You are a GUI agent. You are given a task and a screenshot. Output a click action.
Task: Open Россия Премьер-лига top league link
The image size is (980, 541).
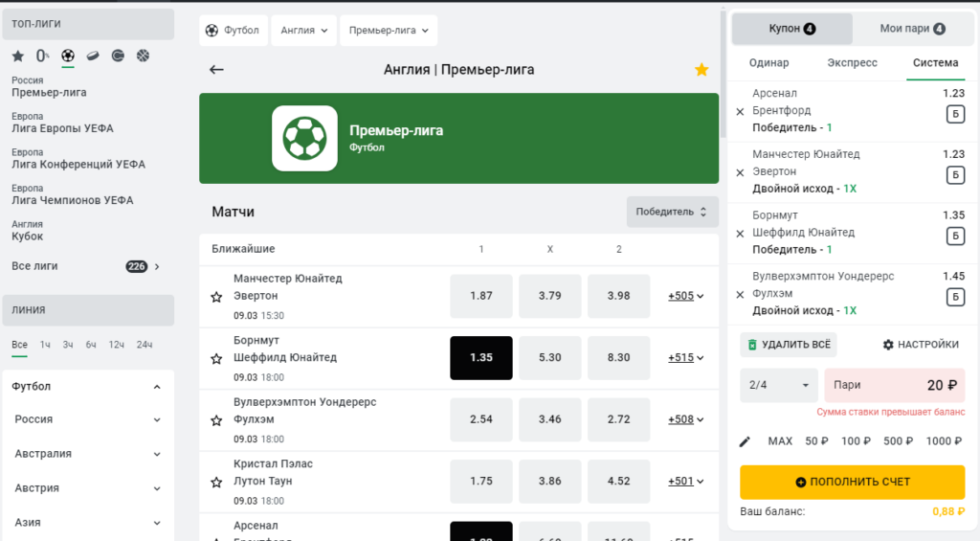(49, 87)
